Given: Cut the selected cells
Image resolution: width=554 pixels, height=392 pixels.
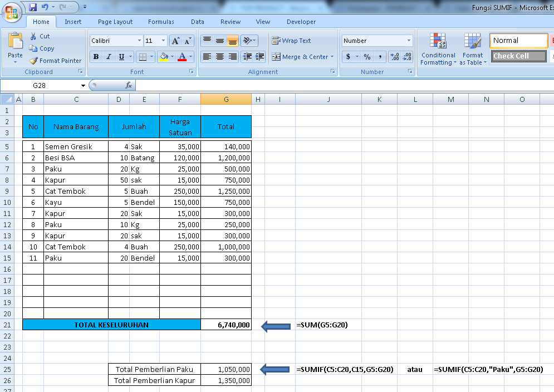Looking at the screenshot, I should point(40,36).
